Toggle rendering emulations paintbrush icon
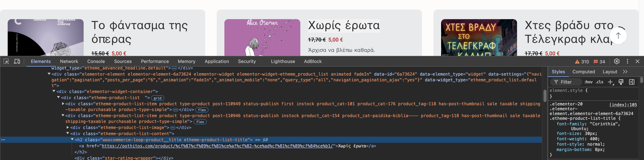This screenshot has height=160, width=644. 621,82
